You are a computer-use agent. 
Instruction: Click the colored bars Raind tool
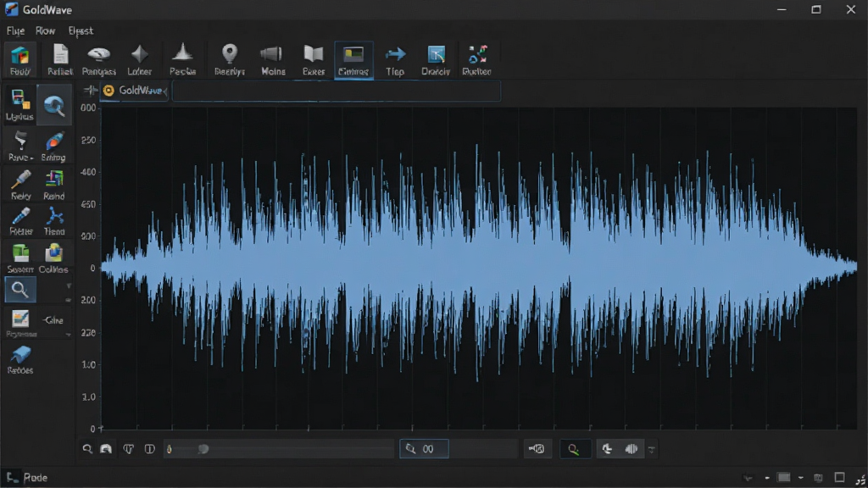(x=54, y=180)
